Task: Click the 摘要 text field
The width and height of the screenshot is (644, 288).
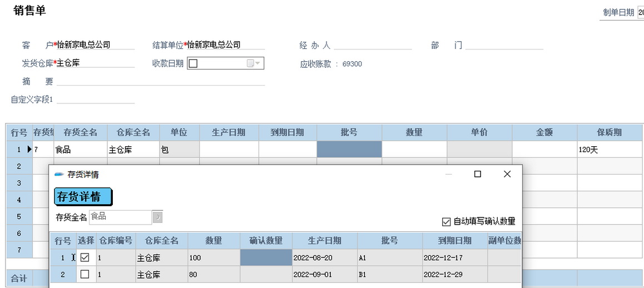Action: (x=160, y=81)
